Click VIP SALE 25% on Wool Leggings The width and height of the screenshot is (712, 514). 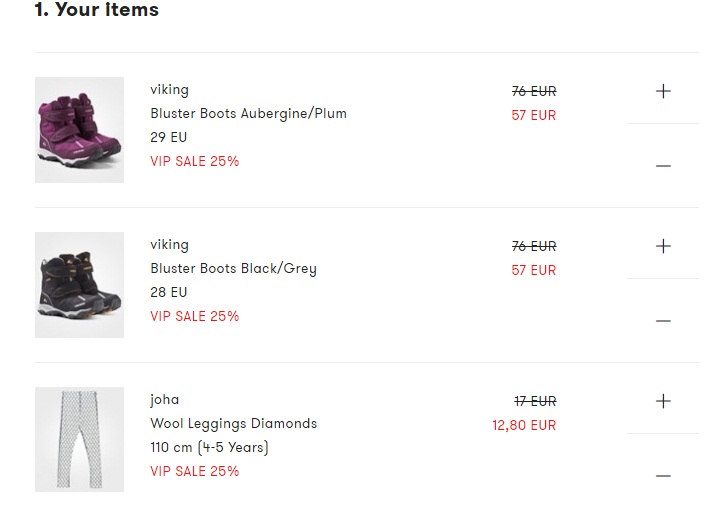point(194,471)
